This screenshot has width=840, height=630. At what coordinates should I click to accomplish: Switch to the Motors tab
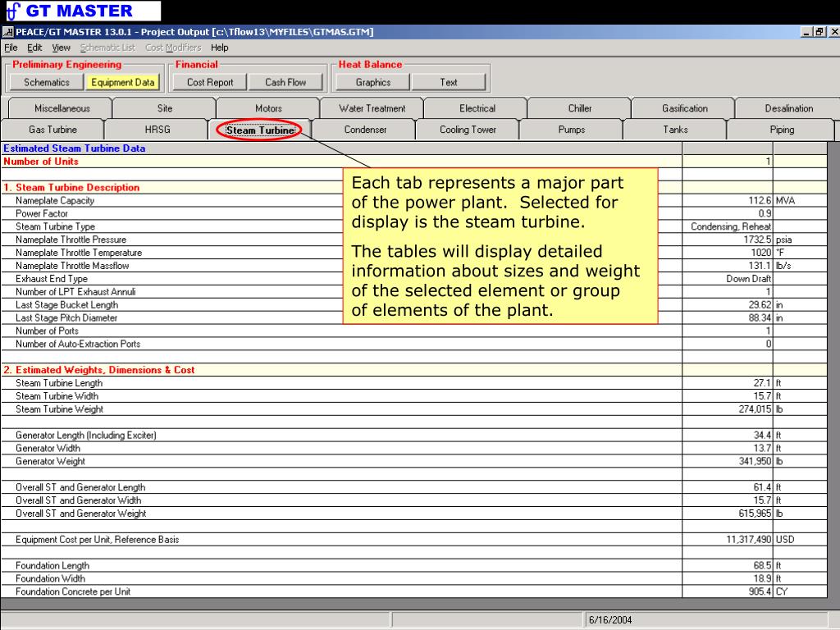268,108
